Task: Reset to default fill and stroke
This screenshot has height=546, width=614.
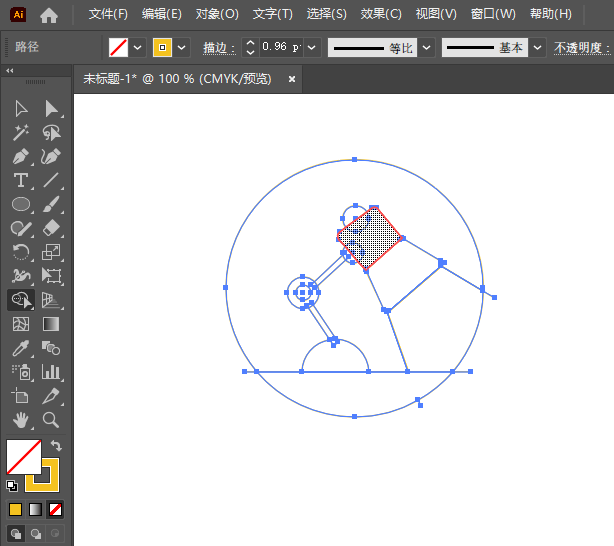Action: 12,486
